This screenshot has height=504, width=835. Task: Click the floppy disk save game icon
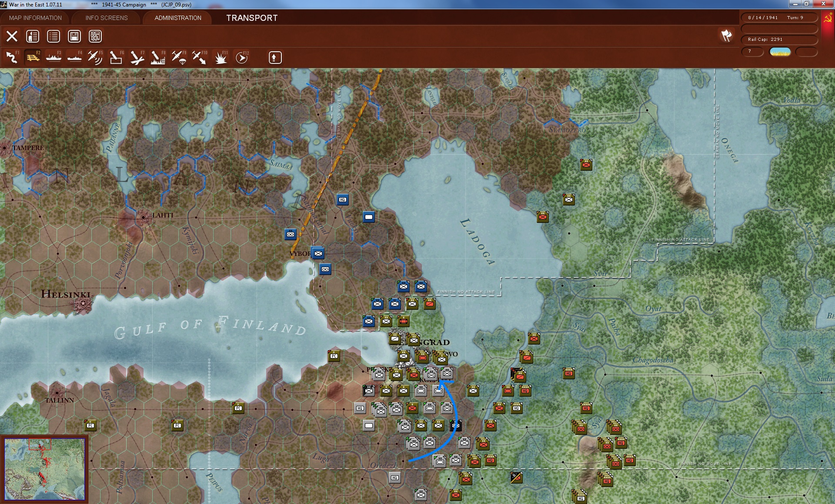[x=74, y=36]
